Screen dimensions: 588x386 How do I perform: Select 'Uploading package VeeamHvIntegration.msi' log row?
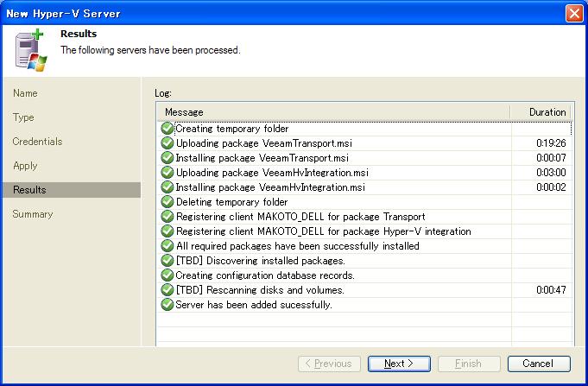pos(365,173)
